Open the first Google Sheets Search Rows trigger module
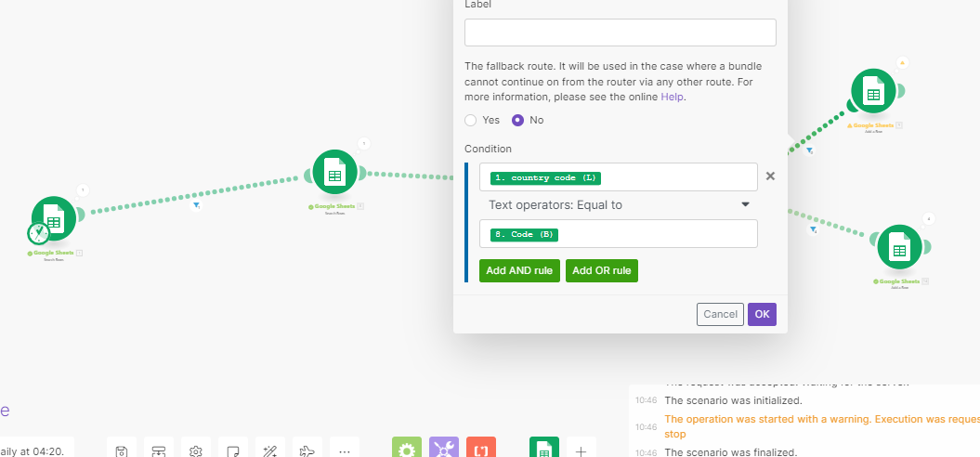 (54, 217)
